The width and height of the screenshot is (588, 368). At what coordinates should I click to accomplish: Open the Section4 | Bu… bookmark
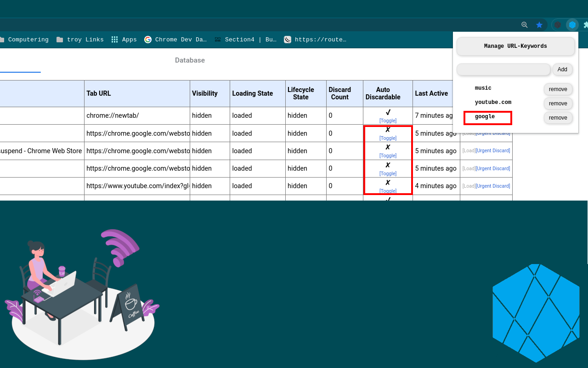coord(245,40)
